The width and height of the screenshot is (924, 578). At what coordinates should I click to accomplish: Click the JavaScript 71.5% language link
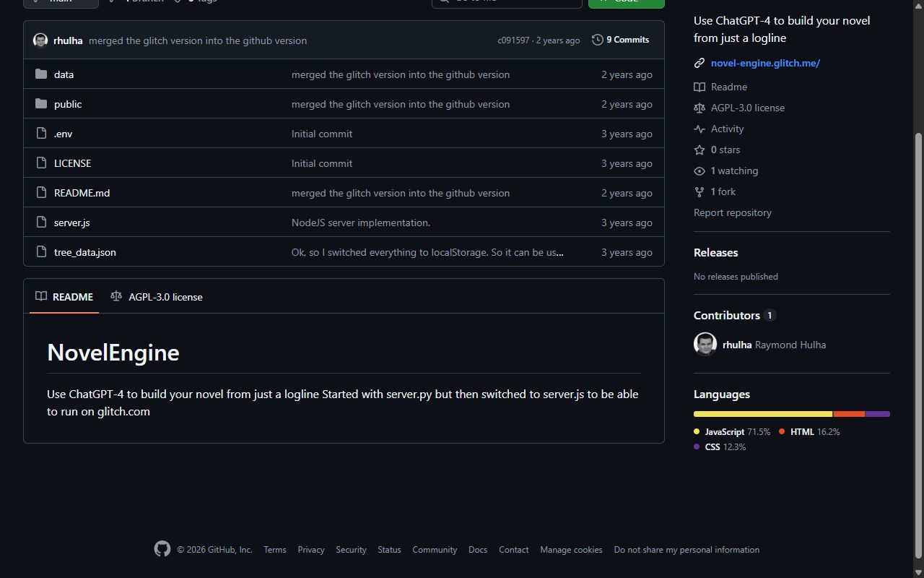[x=732, y=431]
